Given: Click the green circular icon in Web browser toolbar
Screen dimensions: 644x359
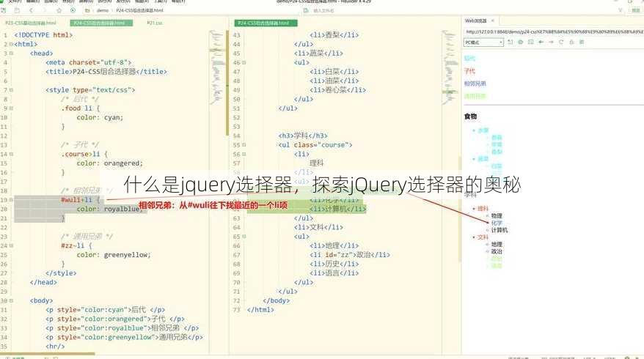Looking at the screenshot, I should click(520, 42).
